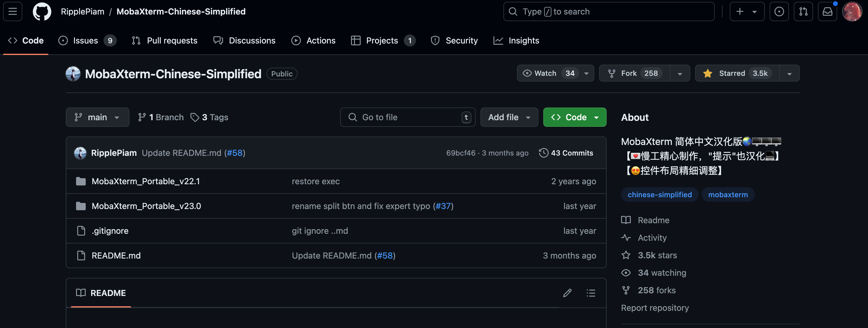
Task: Open the notifications inbox icon
Action: pyautogui.click(x=827, y=11)
